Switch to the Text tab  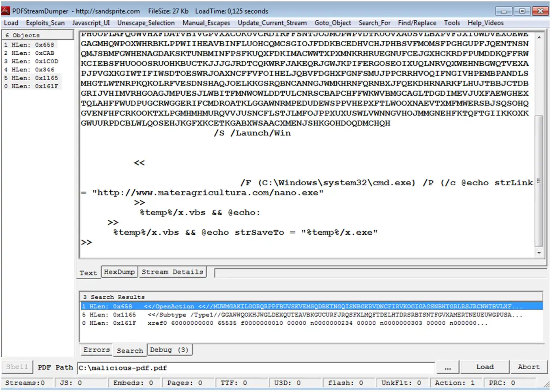click(88, 273)
